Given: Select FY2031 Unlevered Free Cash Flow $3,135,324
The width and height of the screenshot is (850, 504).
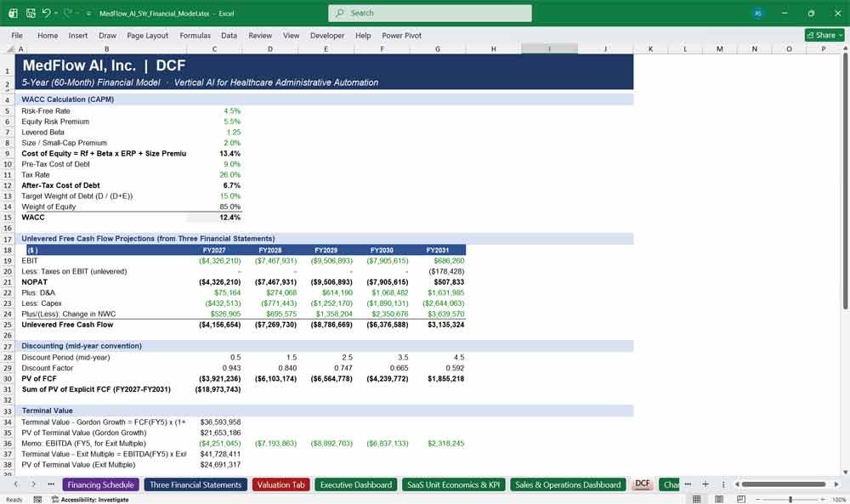Looking at the screenshot, I should [x=438, y=325].
